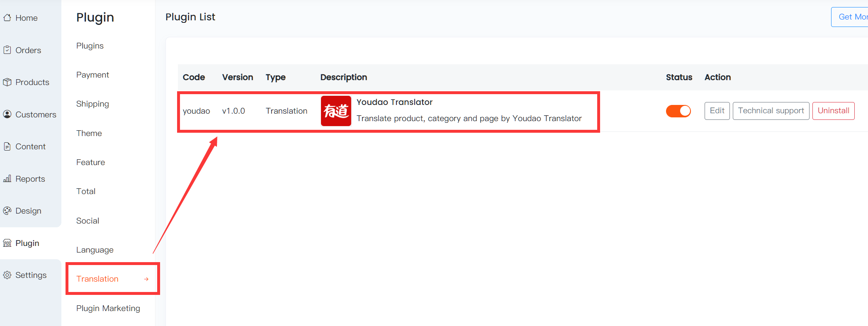Click the Type column header
Viewport: 868px width, 326px height.
(x=275, y=77)
